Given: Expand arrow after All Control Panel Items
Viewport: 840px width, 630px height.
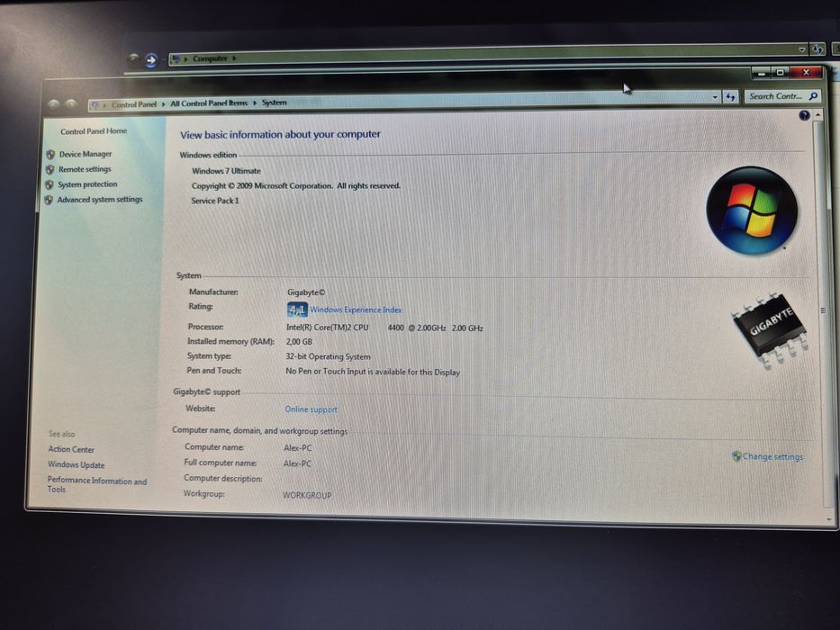Looking at the screenshot, I should click(255, 103).
